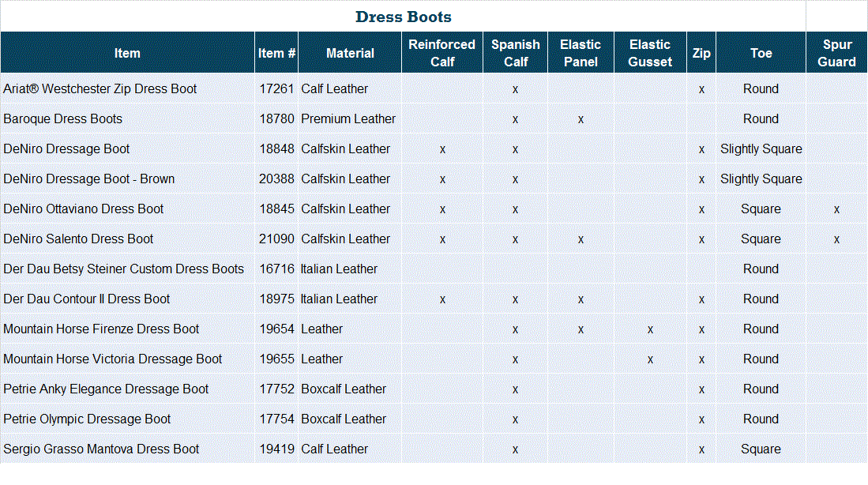Viewport: 868px width, 485px height.
Task: Click item number 21090
Action: pyautogui.click(x=276, y=239)
